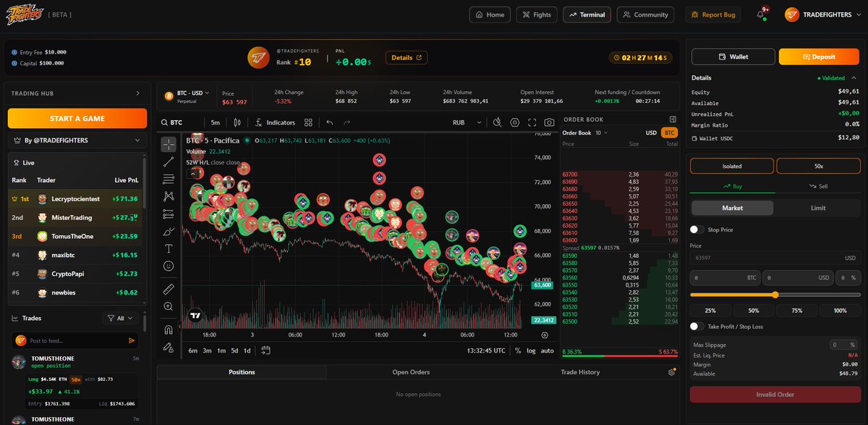
Task: Toggle magnet mode for drawings
Action: [x=169, y=329]
